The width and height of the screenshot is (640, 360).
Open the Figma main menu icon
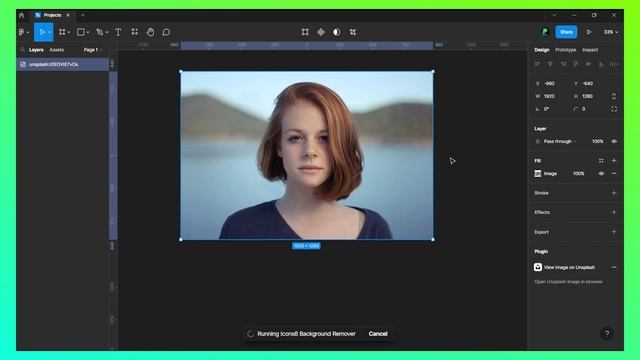tap(21, 32)
